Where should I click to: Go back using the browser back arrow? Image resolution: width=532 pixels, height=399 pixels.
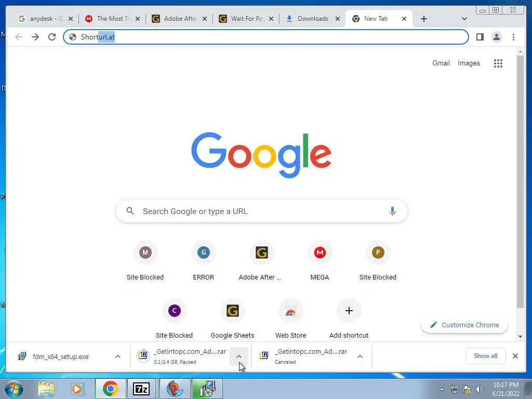[19, 37]
